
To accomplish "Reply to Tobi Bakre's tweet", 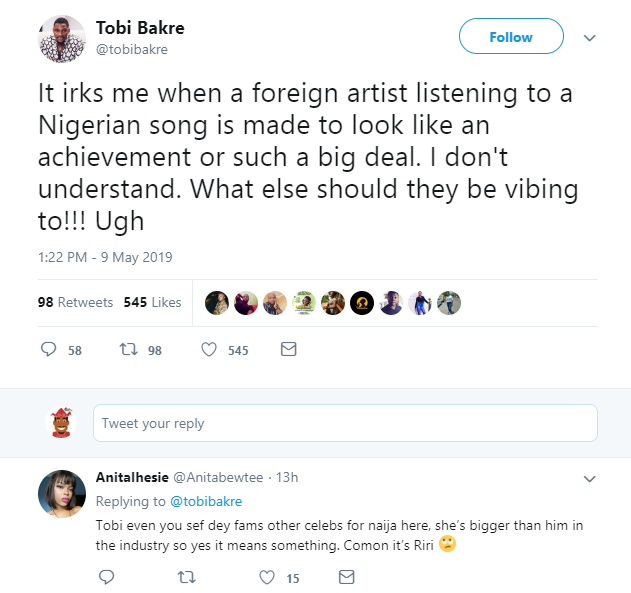I will 48,350.
